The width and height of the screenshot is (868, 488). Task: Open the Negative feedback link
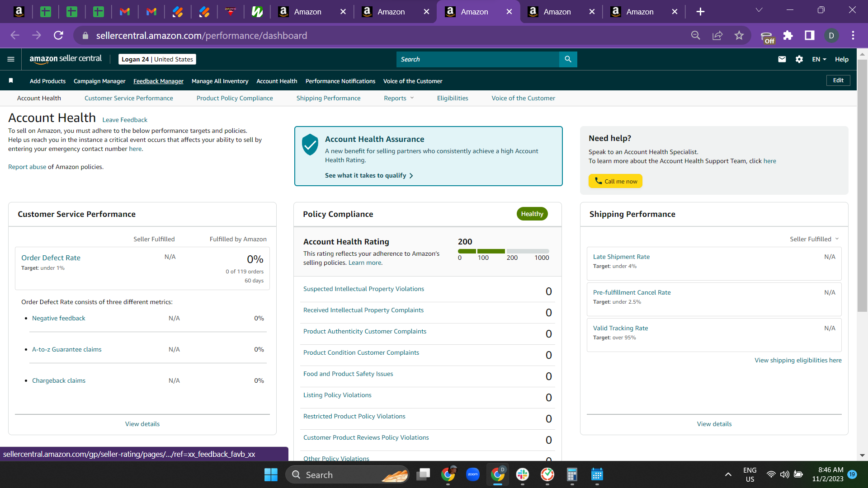pyautogui.click(x=59, y=318)
